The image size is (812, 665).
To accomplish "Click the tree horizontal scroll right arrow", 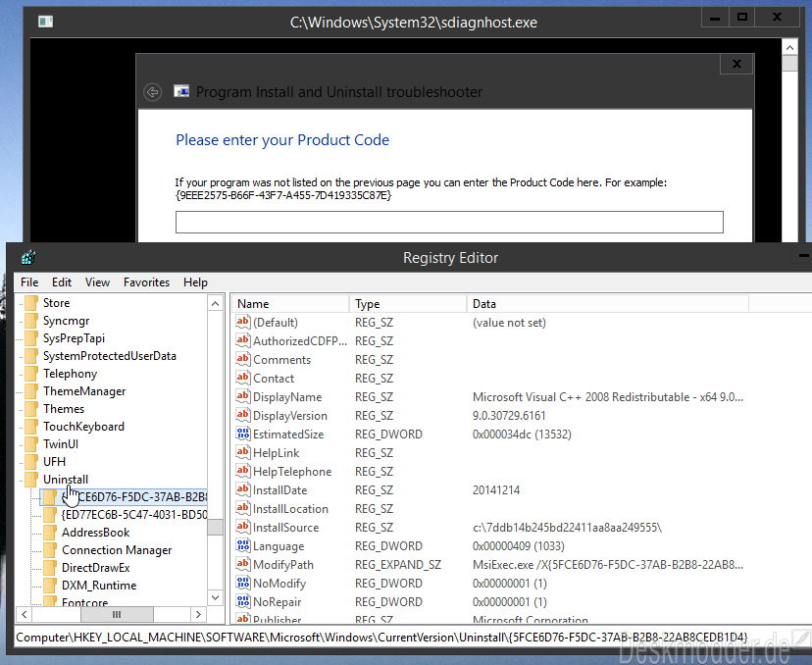I will 198,614.
